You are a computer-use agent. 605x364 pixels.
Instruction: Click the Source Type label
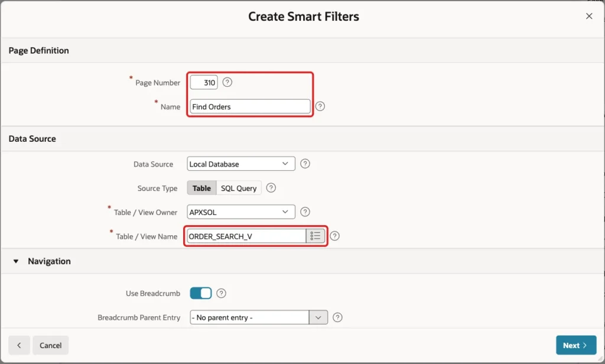(157, 188)
